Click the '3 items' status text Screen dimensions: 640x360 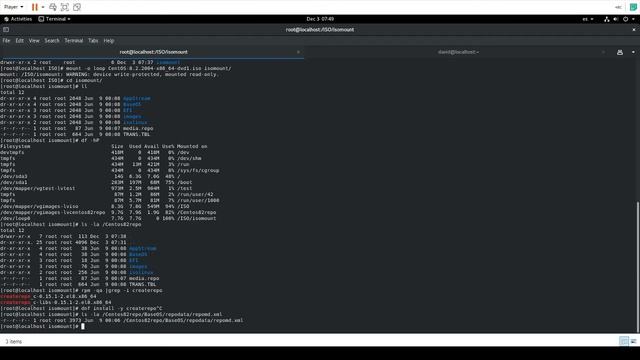tap(13, 342)
